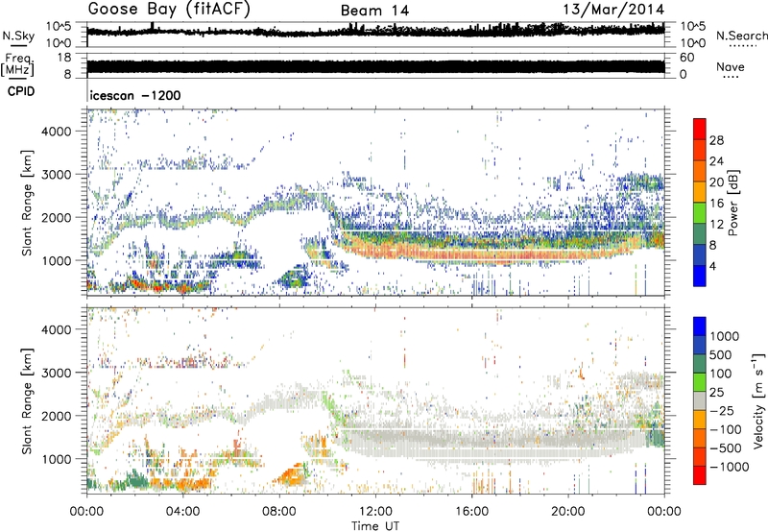Click the 12:00 time axis tick label
The width and height of the screenshot is (768, 532).
[x=375, y=512]
